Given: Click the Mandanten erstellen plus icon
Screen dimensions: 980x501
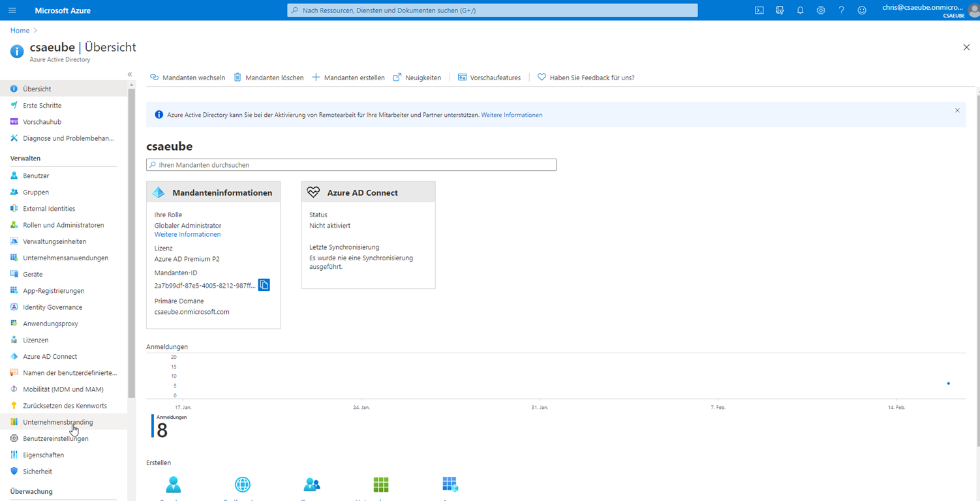Looking at the screenshot, I should pyautogui.click(x=316, y=77).
